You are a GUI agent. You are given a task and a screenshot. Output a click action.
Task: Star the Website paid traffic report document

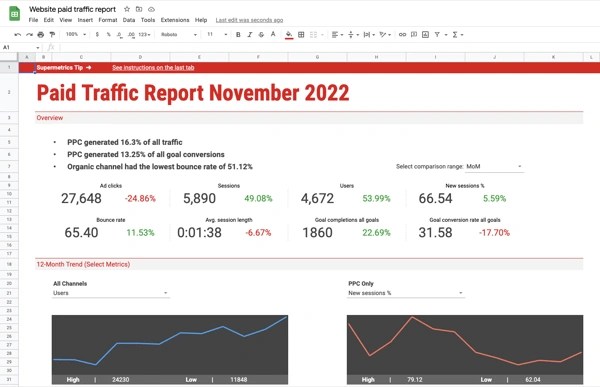click(127, 9)
